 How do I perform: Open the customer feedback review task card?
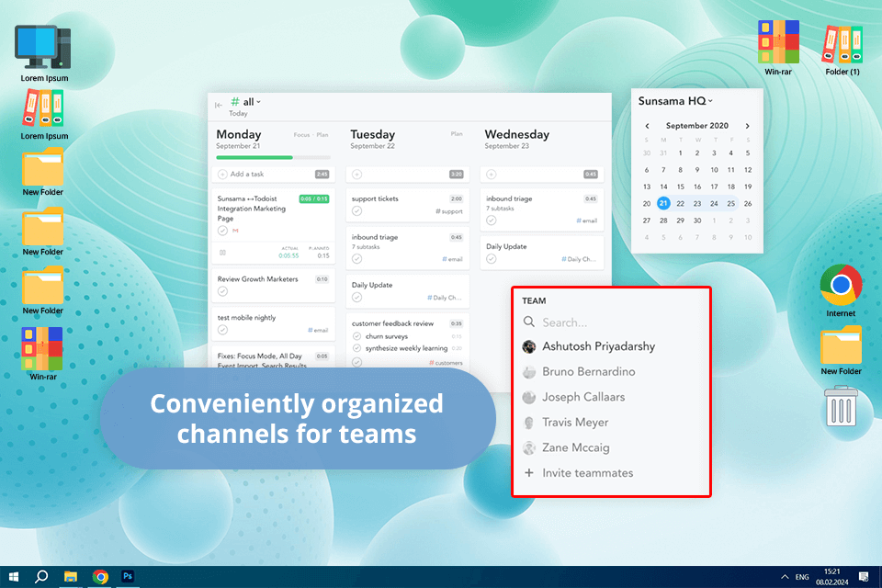[x=407, y=342]
